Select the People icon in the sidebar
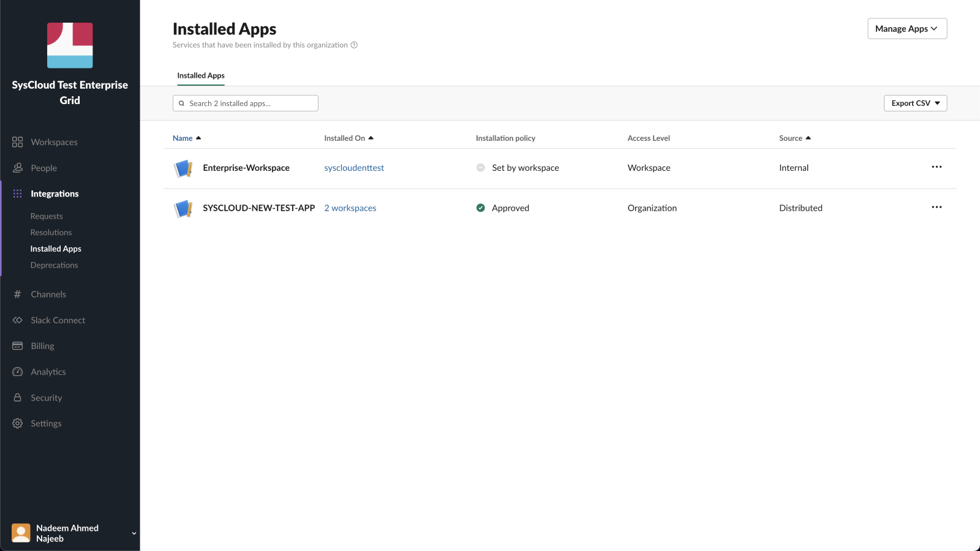 click(x=17, y=167)
